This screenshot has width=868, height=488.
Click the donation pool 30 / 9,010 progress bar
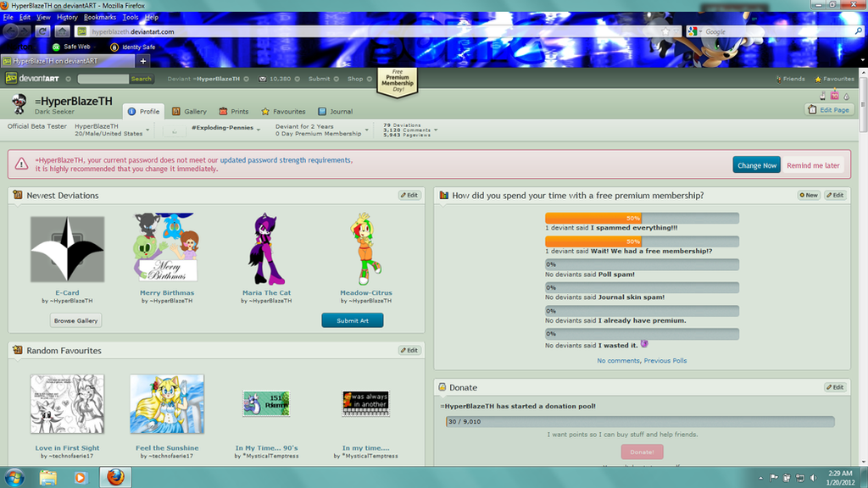[x=640, y=422]
